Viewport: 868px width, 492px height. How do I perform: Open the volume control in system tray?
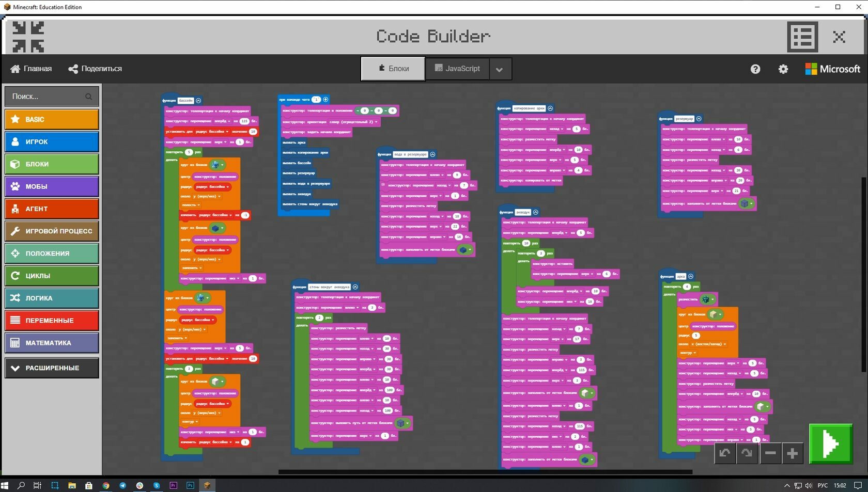(x=809, y=485)
